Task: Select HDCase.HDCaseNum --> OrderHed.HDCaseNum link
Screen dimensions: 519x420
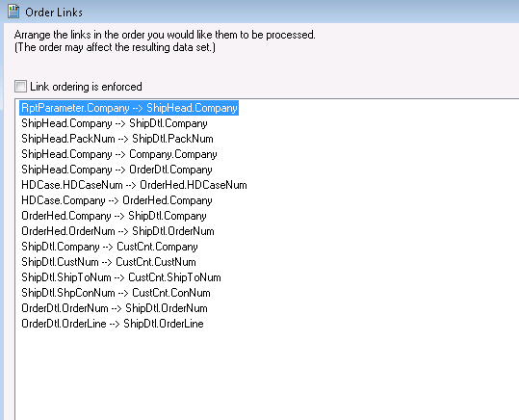Action: click(134, 185)
